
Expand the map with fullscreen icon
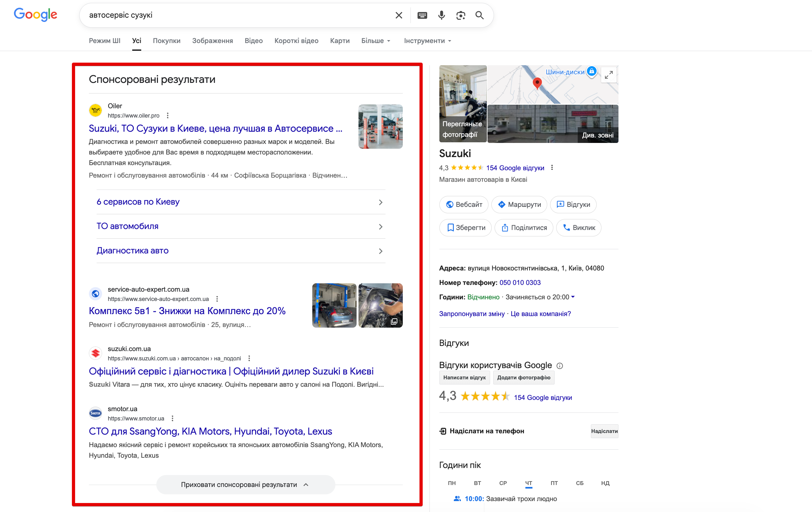[x=609, y=75]
